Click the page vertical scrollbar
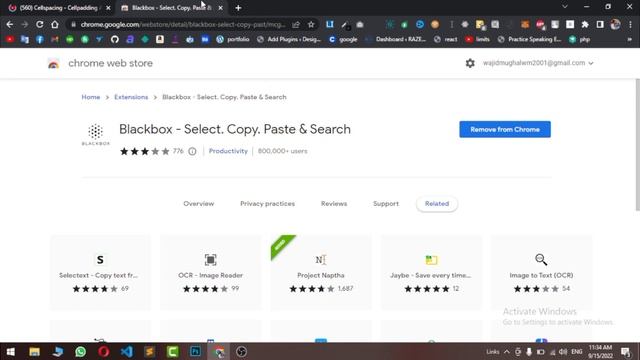640x360 pixels. pos(637,145)
